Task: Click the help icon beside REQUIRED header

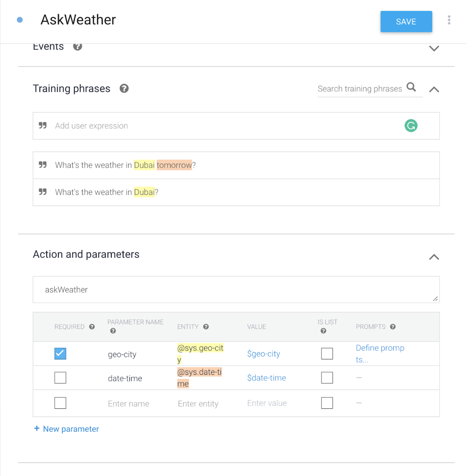Action: tap(92, 327)
